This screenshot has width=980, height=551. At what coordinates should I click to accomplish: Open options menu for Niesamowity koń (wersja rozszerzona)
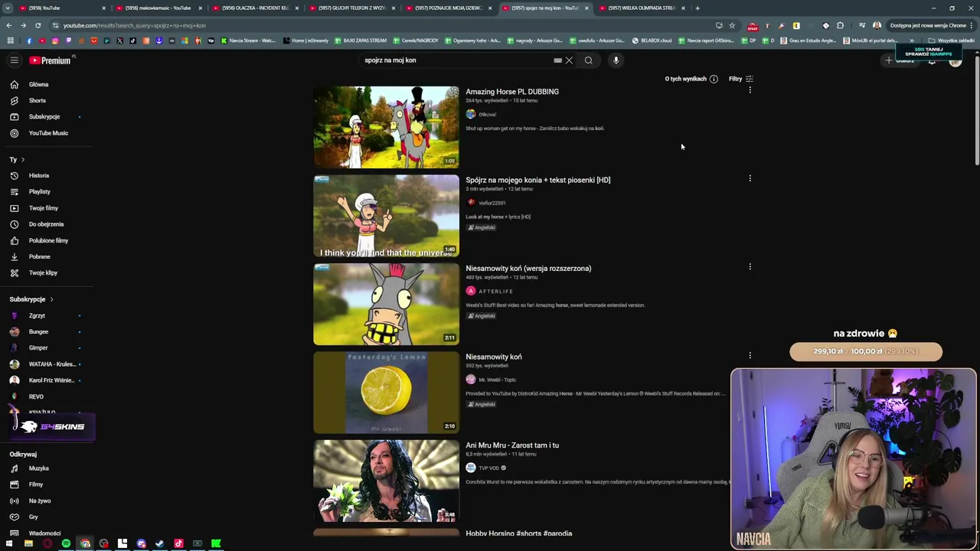(x=750, y=267)
